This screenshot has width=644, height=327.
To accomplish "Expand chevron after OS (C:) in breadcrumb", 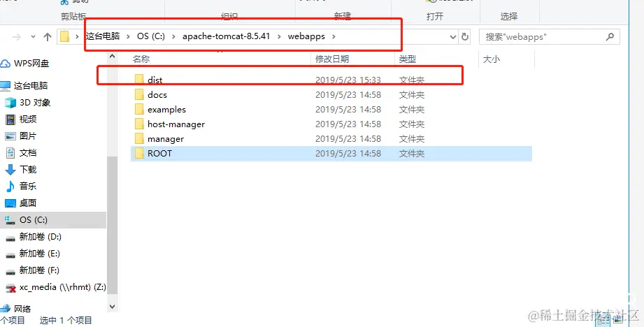I will point(173,36).
